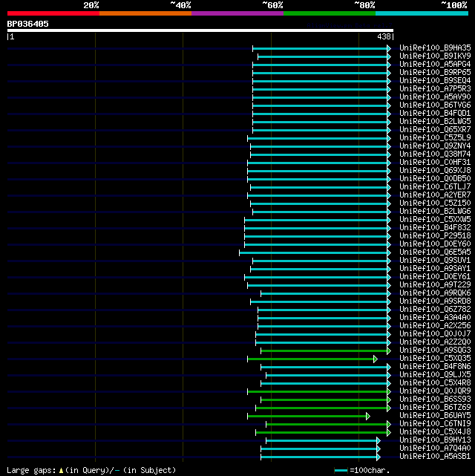
Task: Select the UniRef100_C5Z150 label
Action: [x=435, y=203]
